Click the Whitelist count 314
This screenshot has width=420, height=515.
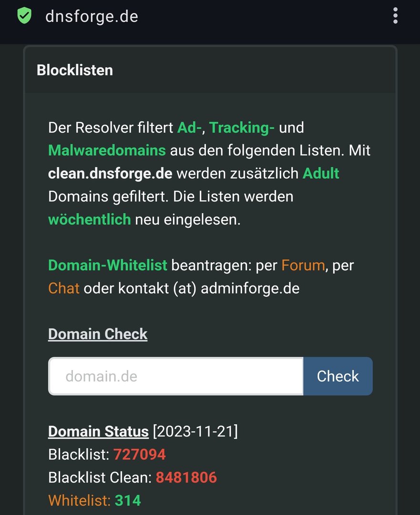[128, 500]
